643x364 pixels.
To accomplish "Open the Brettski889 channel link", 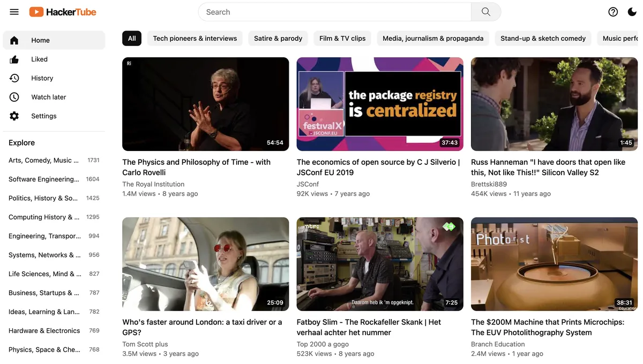I will 489,184.
